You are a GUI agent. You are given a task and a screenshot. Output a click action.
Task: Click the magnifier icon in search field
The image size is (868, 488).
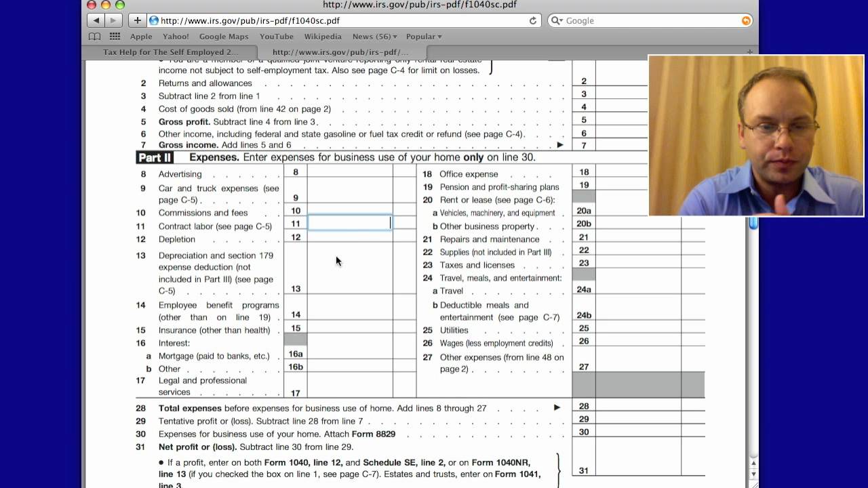click(x=557, y=20)
